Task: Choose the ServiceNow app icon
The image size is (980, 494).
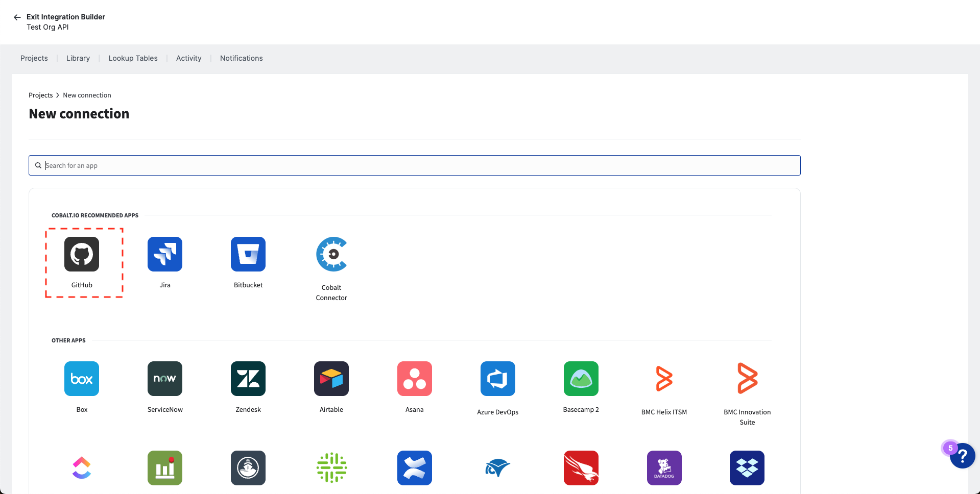Action: (165, 379)
